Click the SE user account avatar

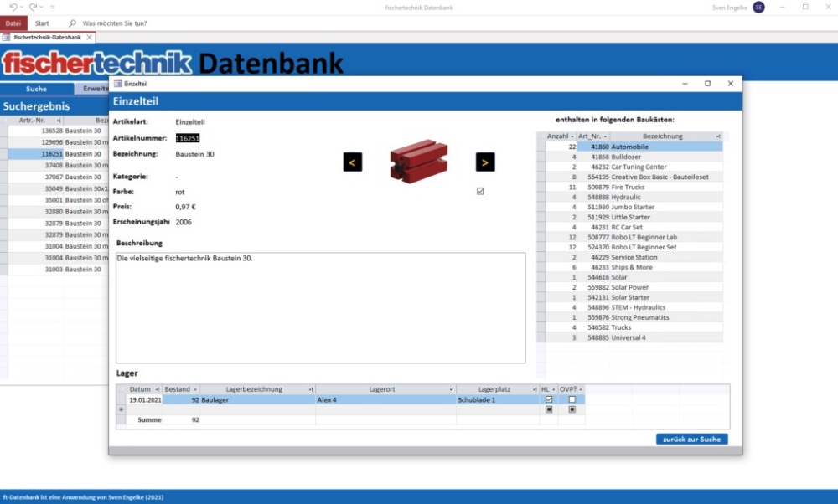point(758,8)
